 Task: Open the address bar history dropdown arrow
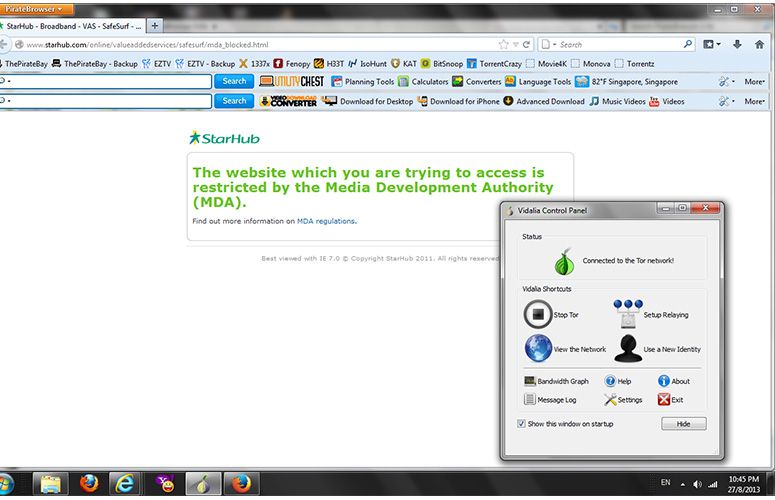click(x=516, y=44)
